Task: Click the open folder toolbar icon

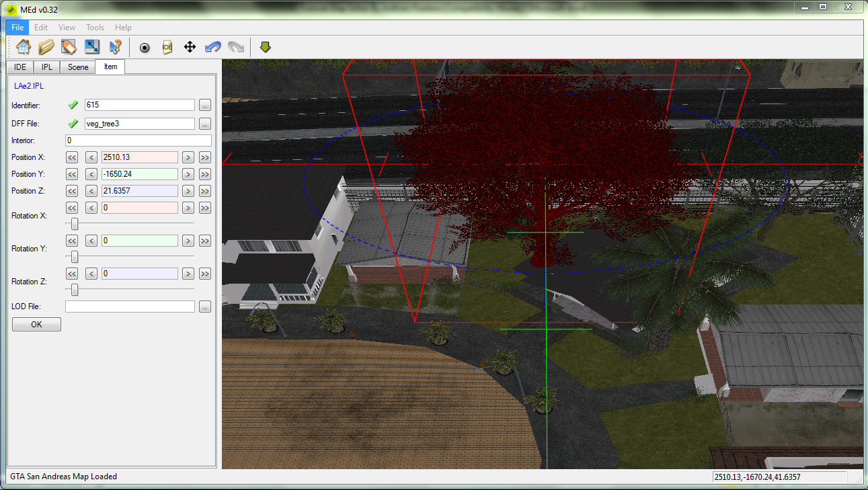Action: tap(46, 47)
